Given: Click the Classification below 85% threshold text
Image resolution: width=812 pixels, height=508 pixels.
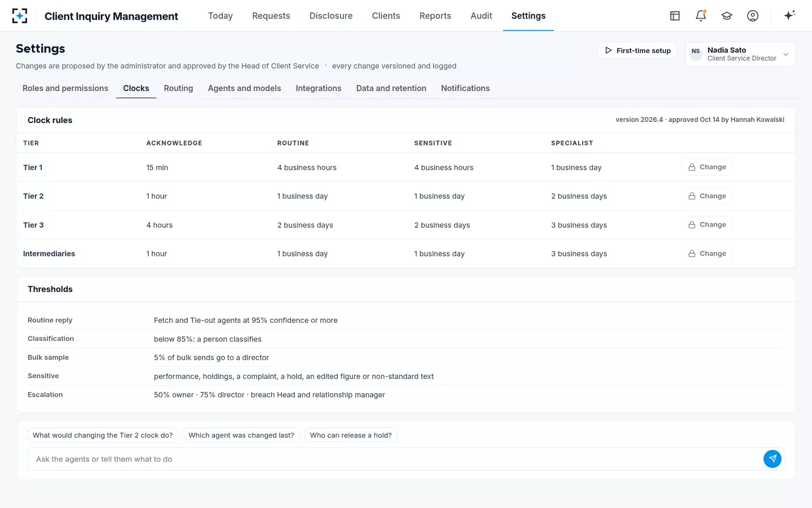Looking at the screenshot, I should 208,339.
